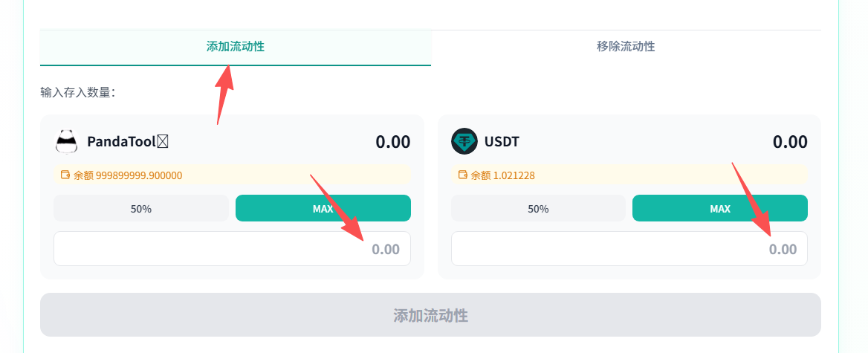Screen dimensions: 868x353
Task: Use the MAX button for USDT
Action: [x=719, y=209]
